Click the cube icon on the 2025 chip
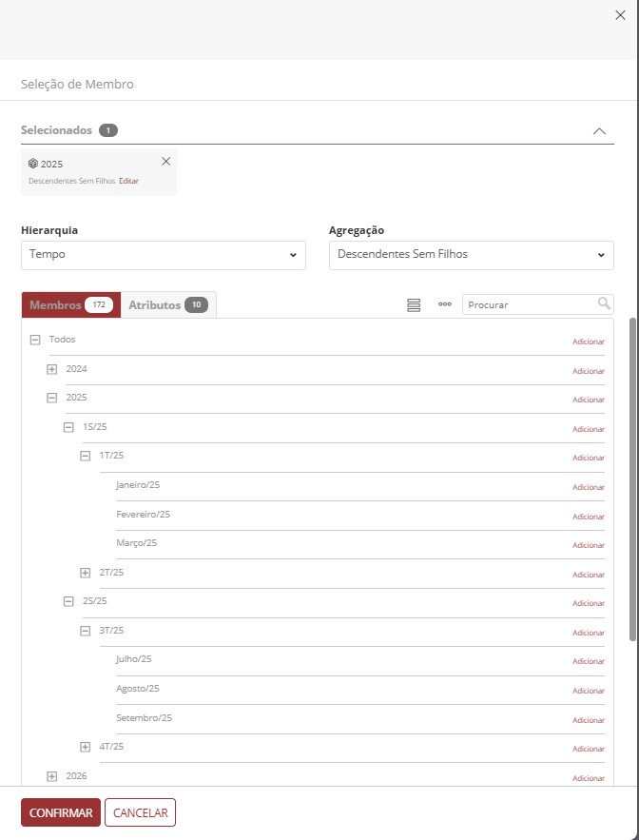 pos(33,164)
